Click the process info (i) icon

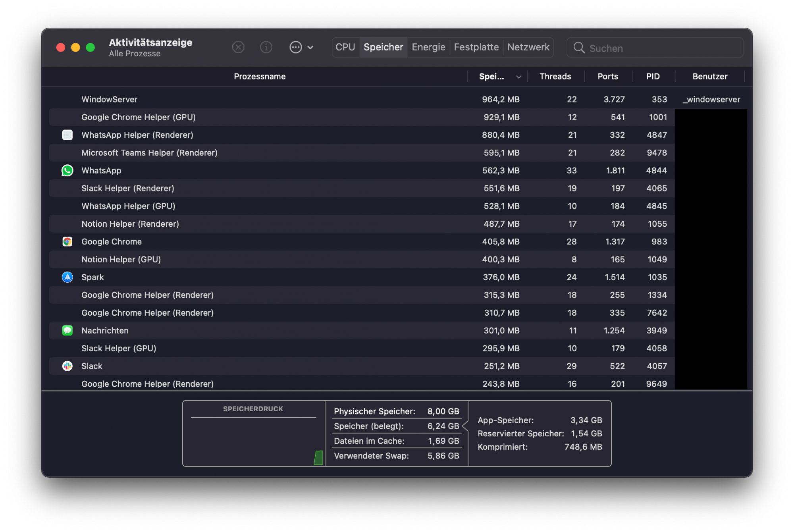tap(266, 47)
